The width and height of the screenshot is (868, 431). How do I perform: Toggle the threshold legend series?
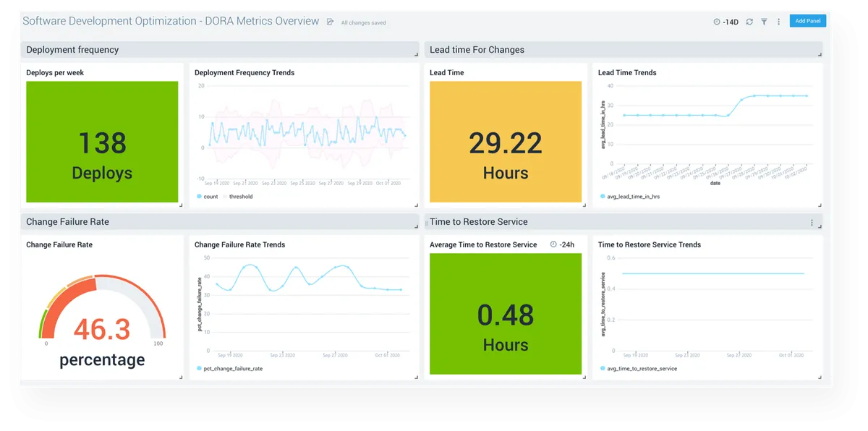coord(238,197)
